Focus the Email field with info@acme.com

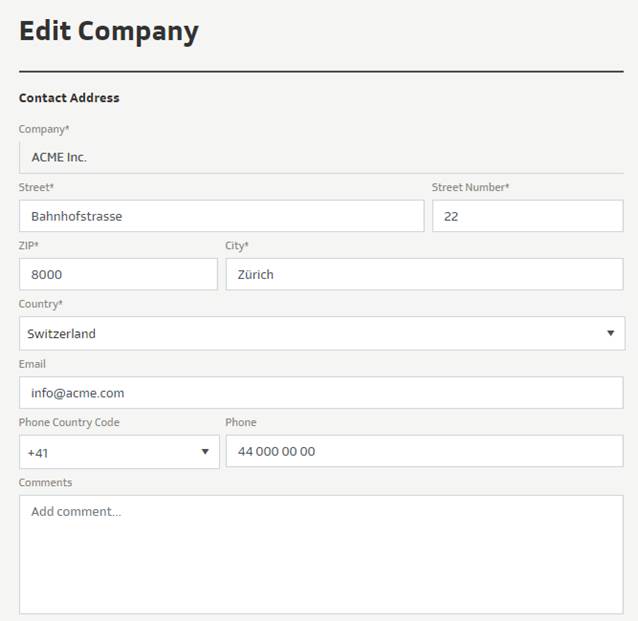[320, 393]
